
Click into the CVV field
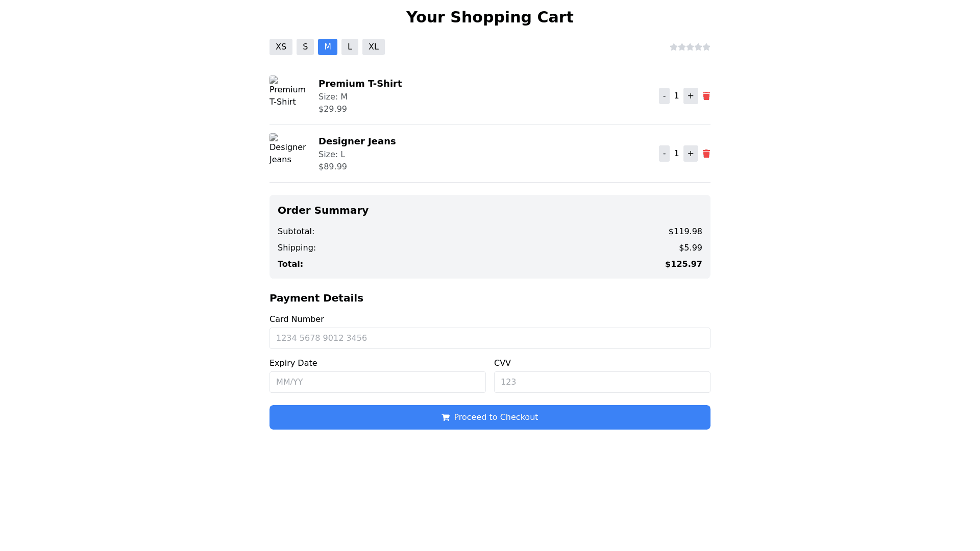pyautogui.click(x=602, y=382)
